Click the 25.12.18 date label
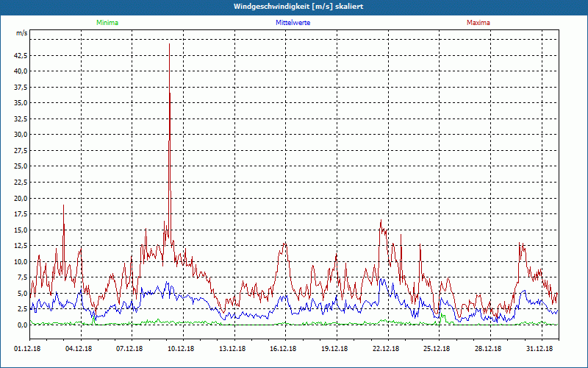This screenshot has width=588, height=368. [x=437, y=349]
